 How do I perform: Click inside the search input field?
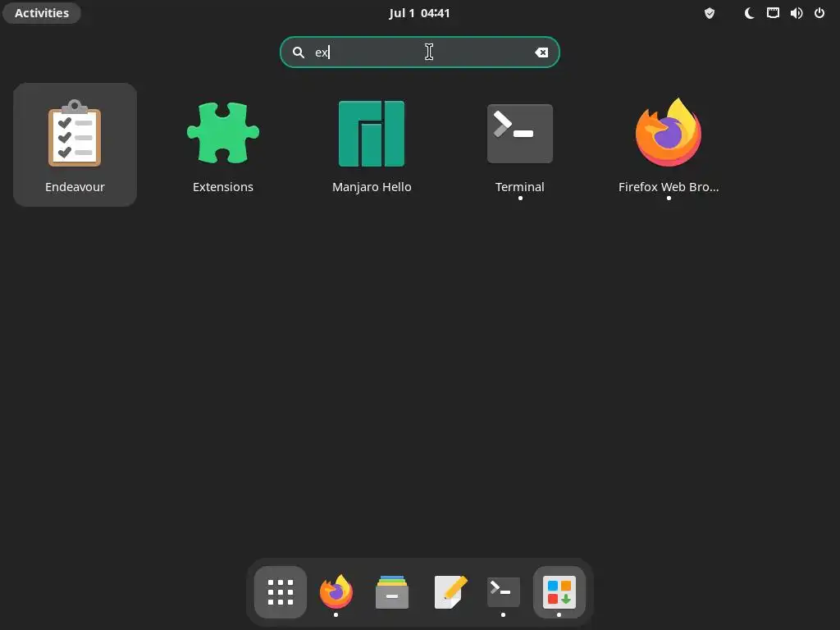click(420, 52)
